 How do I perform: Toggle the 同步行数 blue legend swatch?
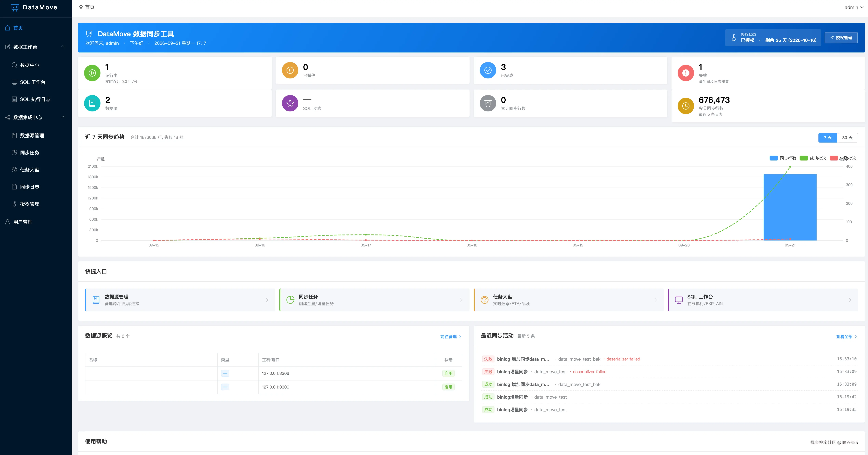tap(774, 158)
